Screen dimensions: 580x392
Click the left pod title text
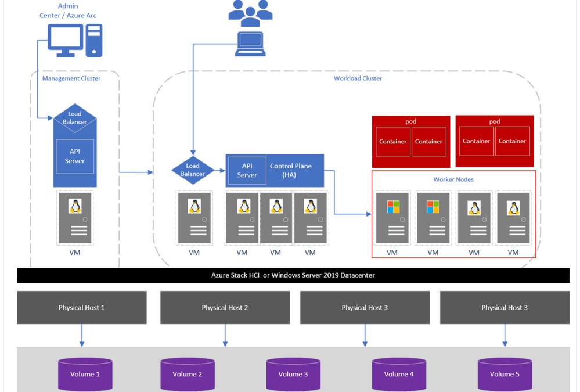pos(411,121)
